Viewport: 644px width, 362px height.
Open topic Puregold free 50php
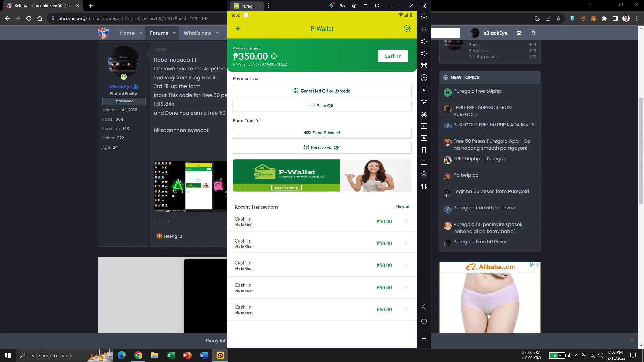477,91
